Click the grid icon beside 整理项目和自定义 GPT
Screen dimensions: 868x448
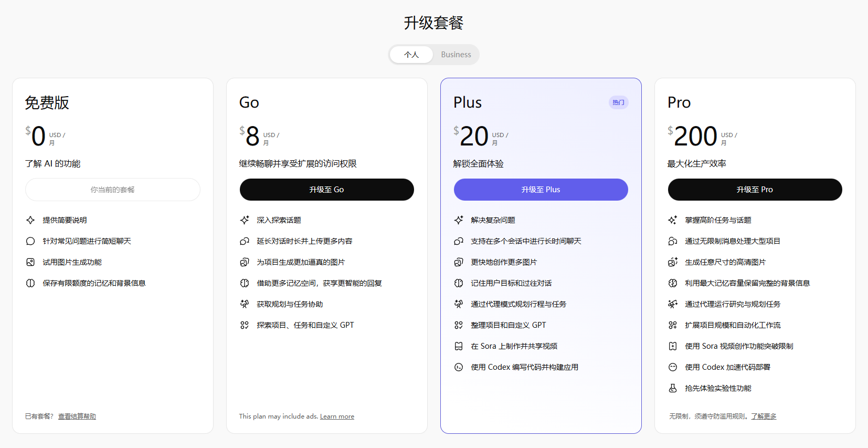tap(459, 325)
